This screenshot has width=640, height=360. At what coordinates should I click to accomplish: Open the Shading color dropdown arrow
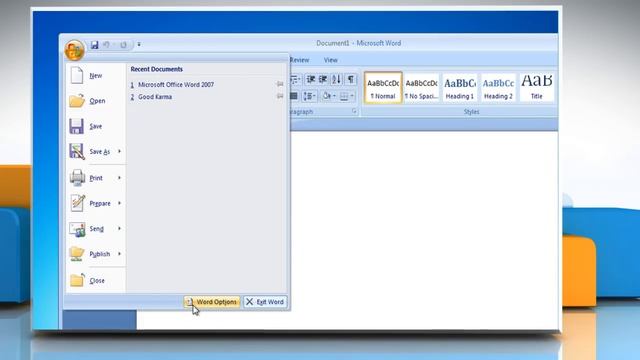[334, 96]
